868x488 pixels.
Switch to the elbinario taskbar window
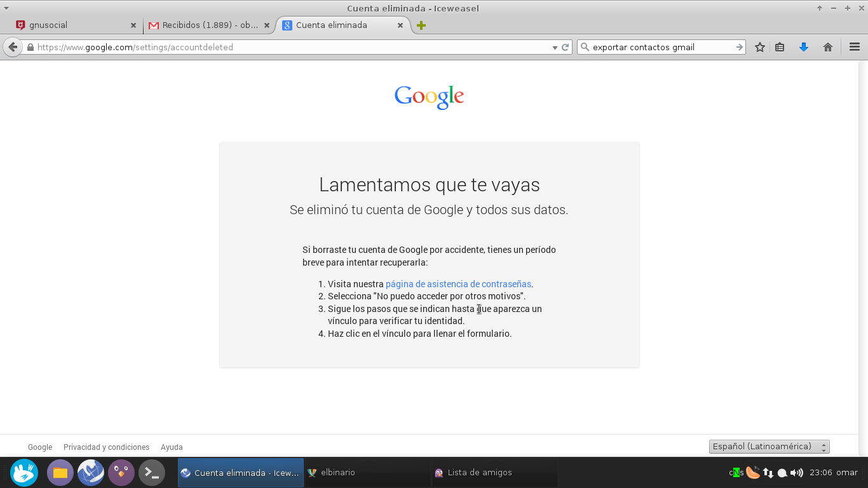(367, 473)
